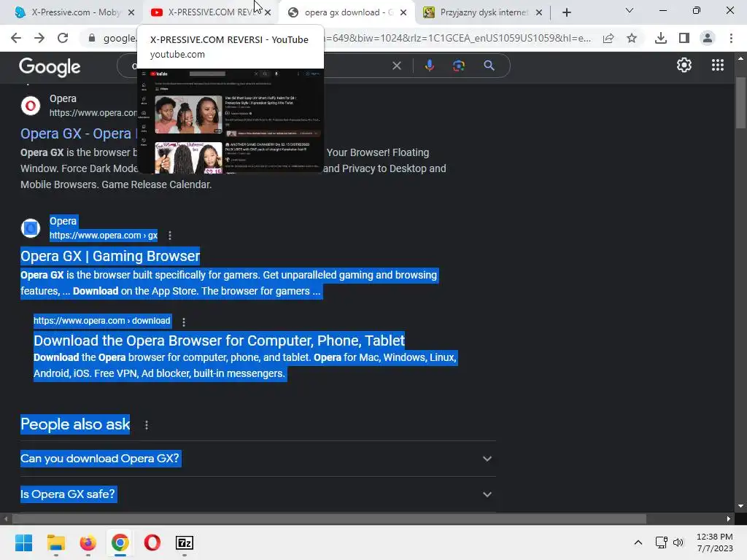Image resolution: width=747 pixels, height=560 pixels.
Task: Open Chrome three-dot menu
Action: (x=731, y=38)
